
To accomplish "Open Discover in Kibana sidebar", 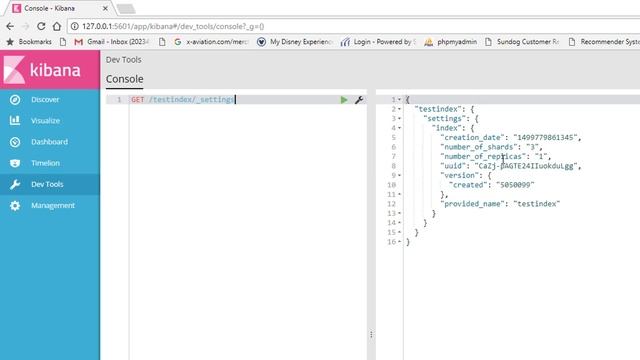I will (45, 100).
